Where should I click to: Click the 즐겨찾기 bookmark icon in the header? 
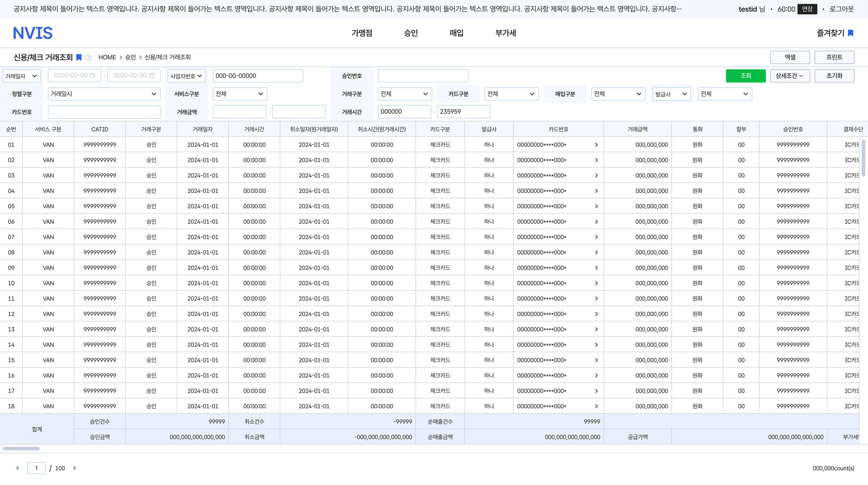coord(850,33)
